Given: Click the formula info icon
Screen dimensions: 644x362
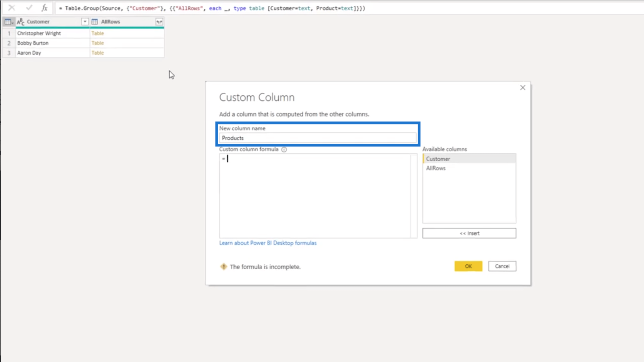Looking at the screenshot, I should coord(284,149).
